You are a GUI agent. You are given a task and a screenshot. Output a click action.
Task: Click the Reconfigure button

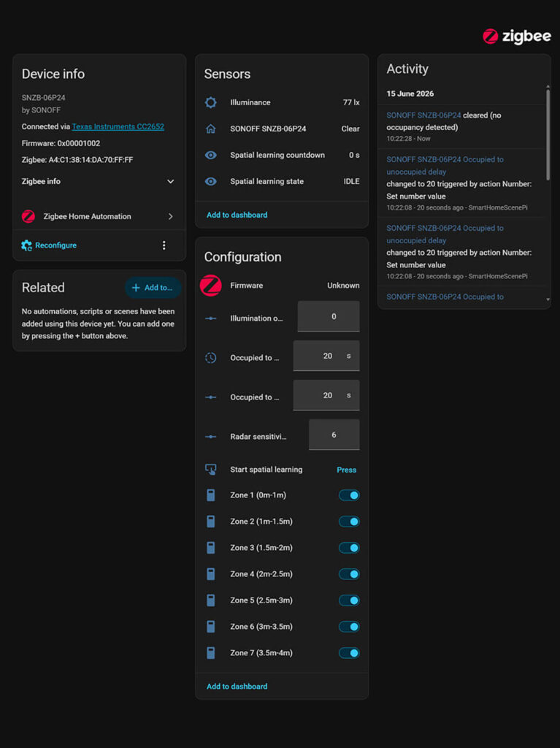pyautogui.click(x=49, y=245)
